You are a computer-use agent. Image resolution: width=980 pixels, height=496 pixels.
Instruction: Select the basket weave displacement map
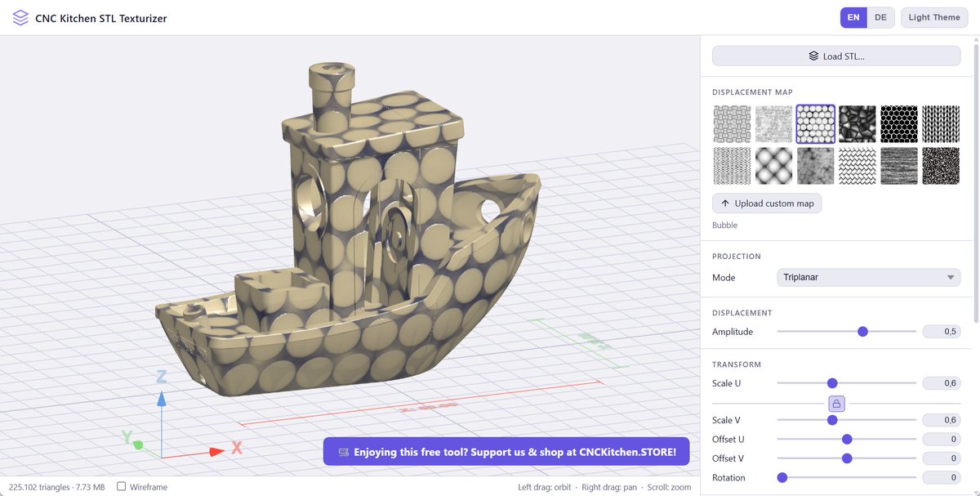click(x=732, y=123)
